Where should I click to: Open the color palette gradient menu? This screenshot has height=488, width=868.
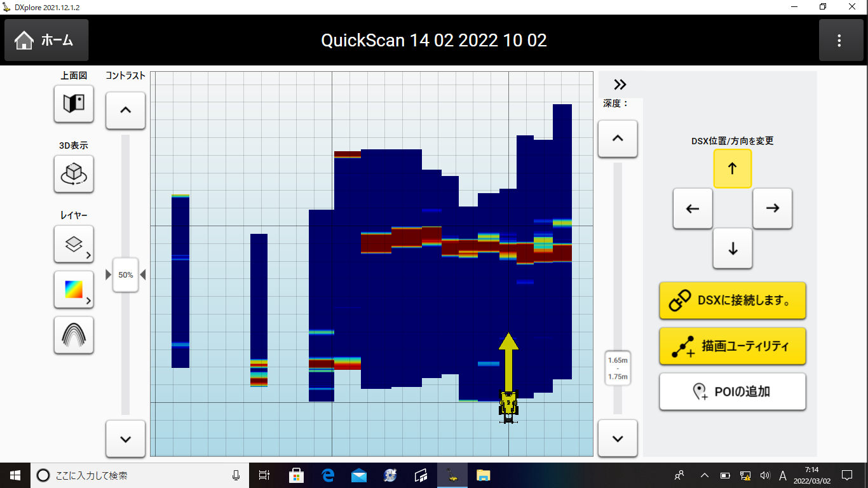(74, 290)
